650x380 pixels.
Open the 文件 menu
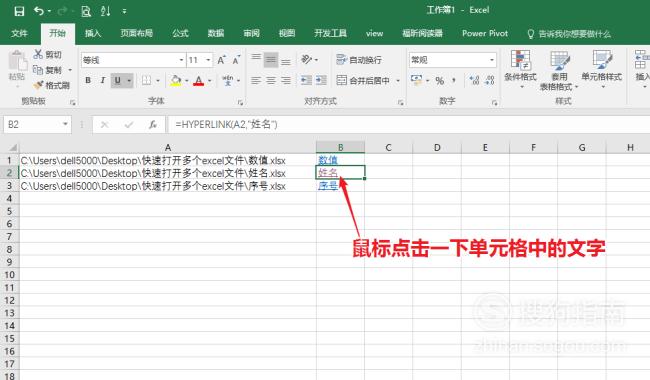coord(19,34)
